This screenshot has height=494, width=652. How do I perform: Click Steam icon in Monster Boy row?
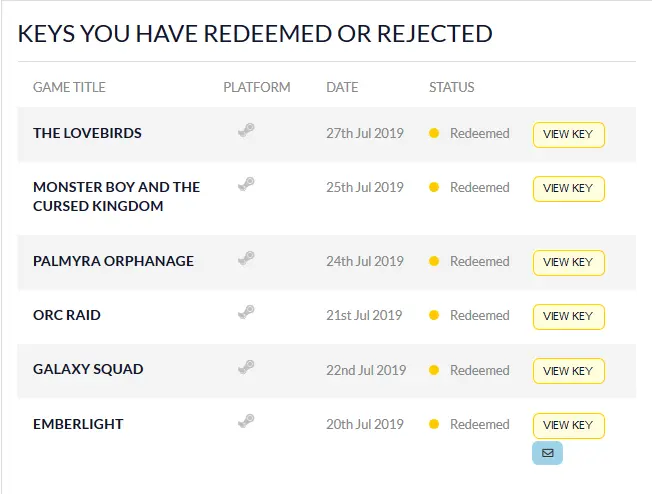click(x=246, y=184)
